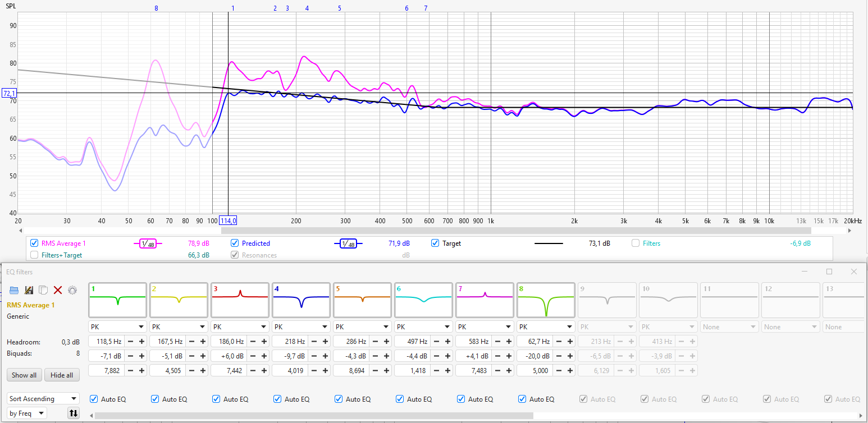Open the PK type dropdown for filter 4
Screen dimensions: 868x423
click(x=301, y=327)
